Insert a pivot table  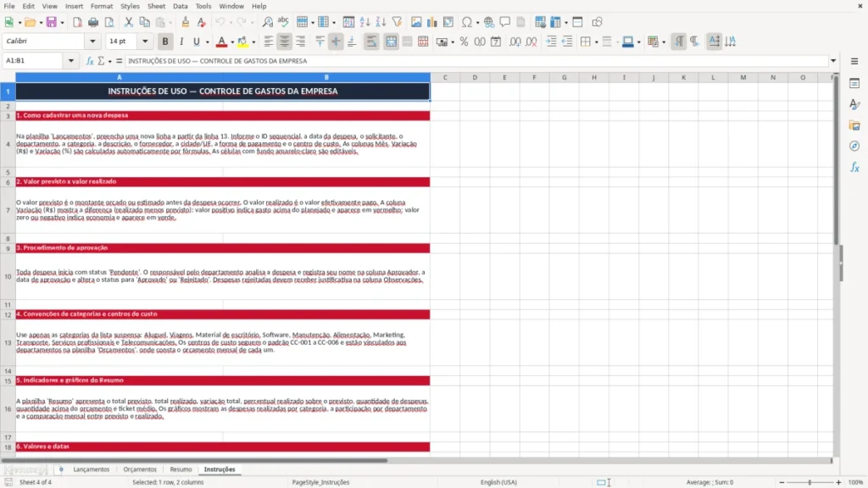point(448,22)
